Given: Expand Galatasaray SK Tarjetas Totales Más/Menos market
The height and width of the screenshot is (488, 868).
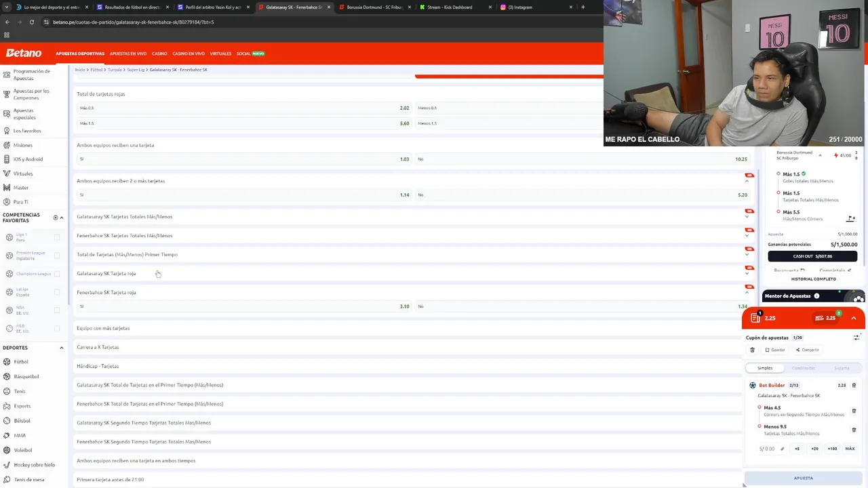Looking at the screenshot, I should 747,217.
